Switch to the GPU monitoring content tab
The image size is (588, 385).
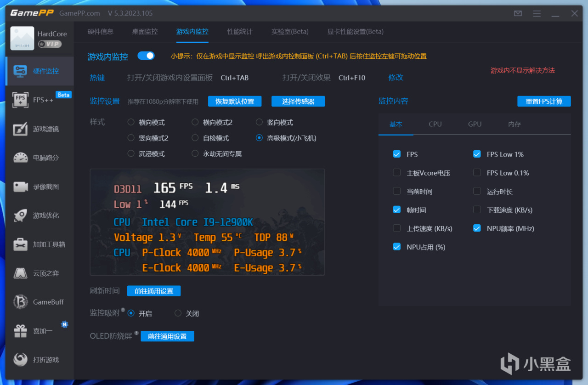[475, 124]
